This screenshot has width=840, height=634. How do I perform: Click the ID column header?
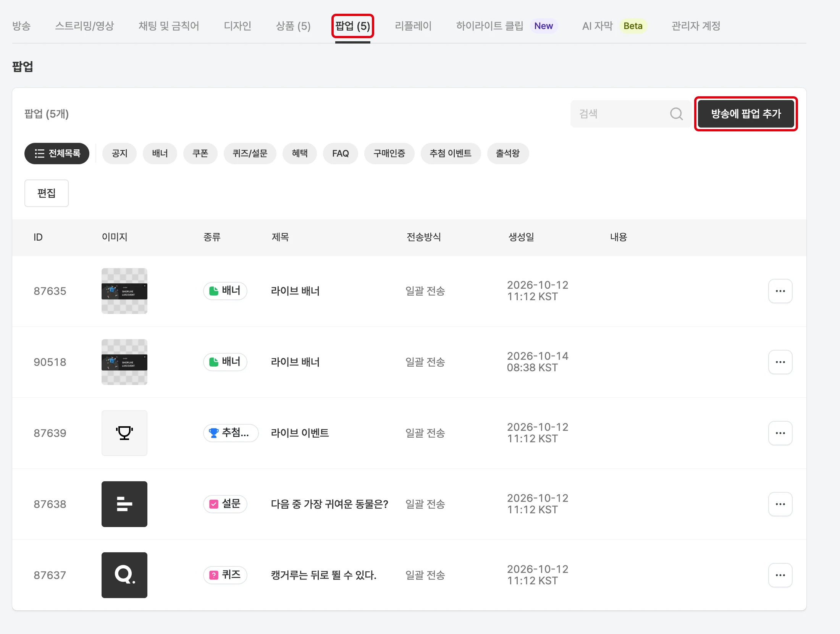(38, 237)
